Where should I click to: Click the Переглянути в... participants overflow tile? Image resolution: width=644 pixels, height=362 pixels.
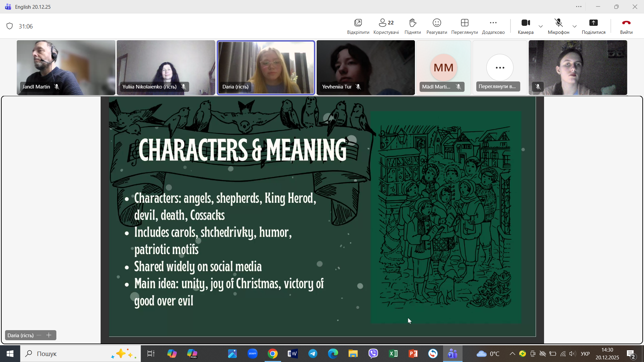coord(499,68)
